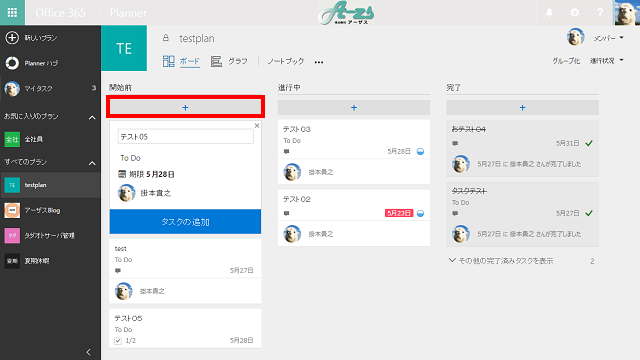Add a task in the 開始前 column
Screen dimensions: 640x360
[185, 107]
